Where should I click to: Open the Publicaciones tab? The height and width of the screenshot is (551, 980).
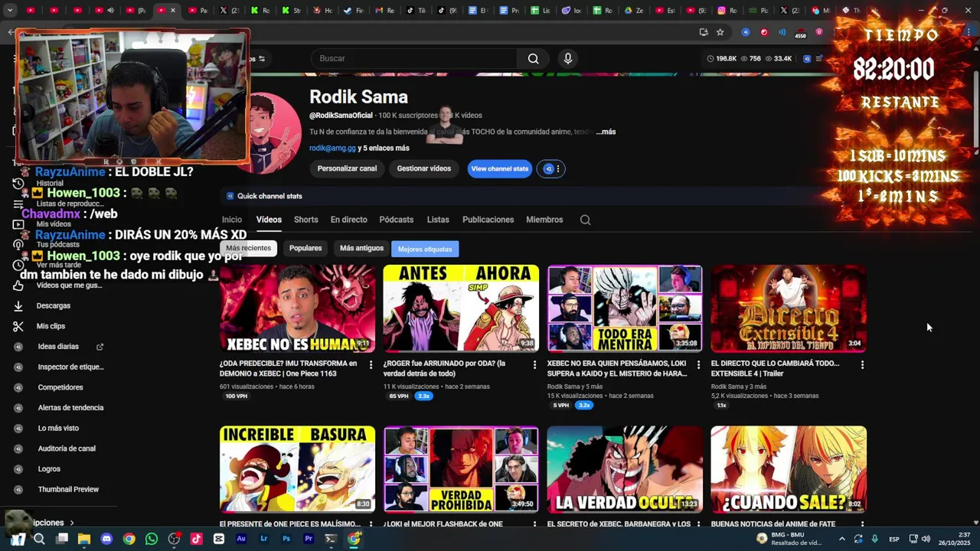pos(488,220)
